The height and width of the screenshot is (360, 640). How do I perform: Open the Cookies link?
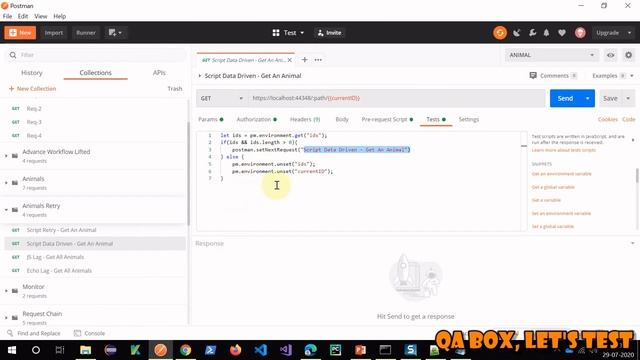point(607,119)
